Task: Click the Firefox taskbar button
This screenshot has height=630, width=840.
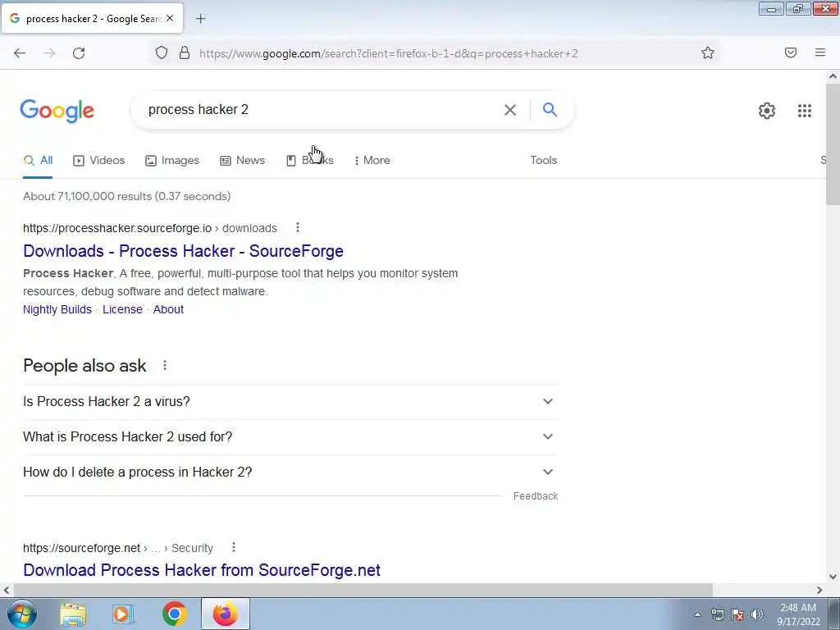Action: (225, 614)
